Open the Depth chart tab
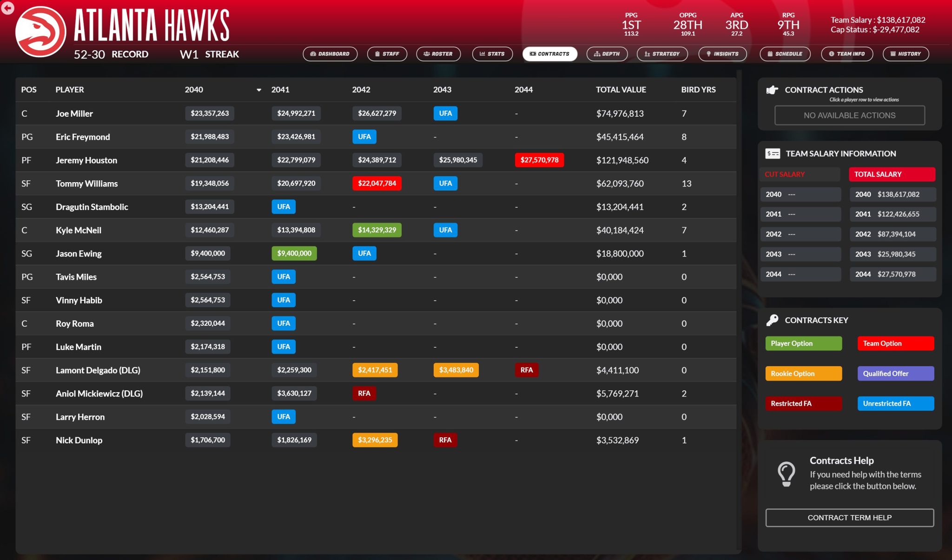This screenshot has height=560, width=952. click(607, 54)
